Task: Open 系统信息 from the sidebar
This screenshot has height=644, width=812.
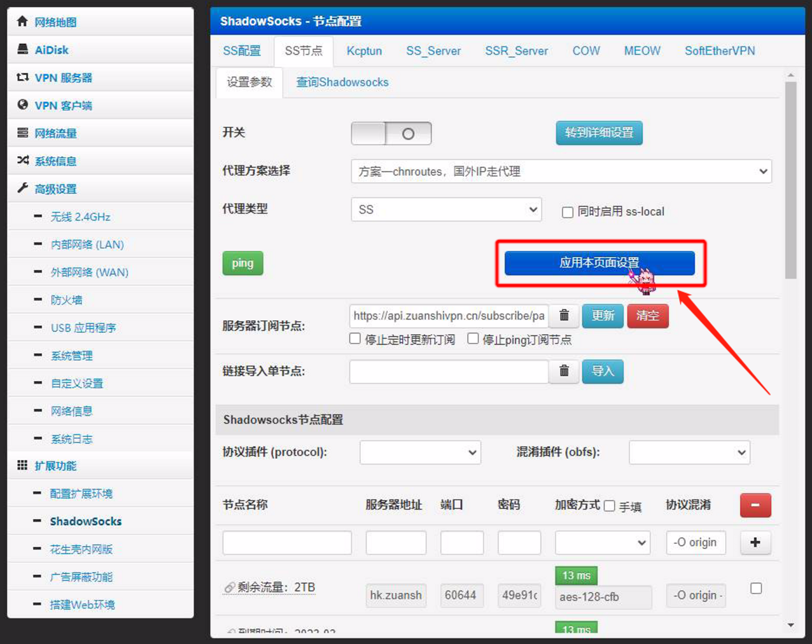Action: [x=56, y=161]
